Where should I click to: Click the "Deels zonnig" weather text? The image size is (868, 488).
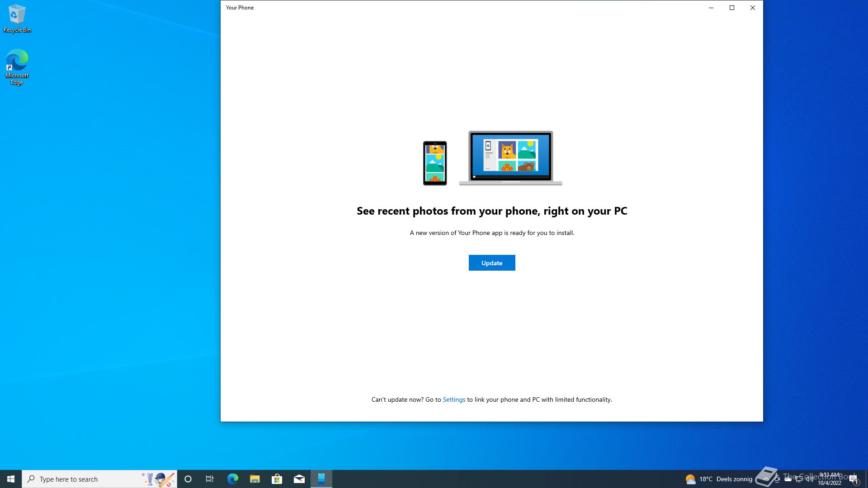pyautogui.click(x=735, y=479)
